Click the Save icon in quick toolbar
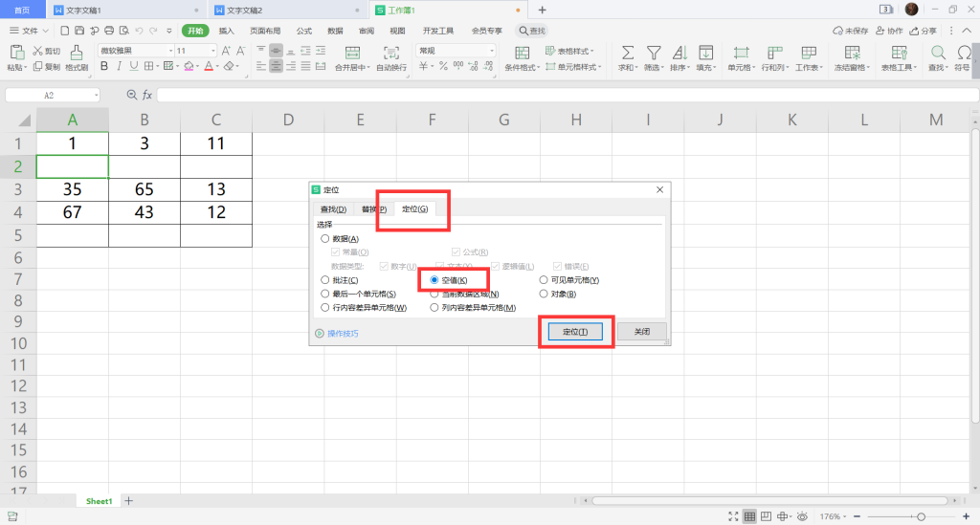Image resolution: width=980 pixels, height=525 pixels. point(79,31)
